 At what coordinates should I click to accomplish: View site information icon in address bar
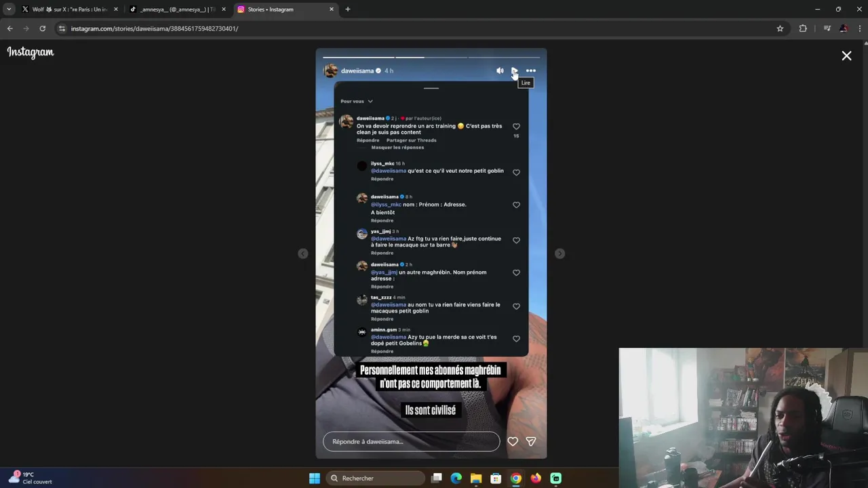62,28
